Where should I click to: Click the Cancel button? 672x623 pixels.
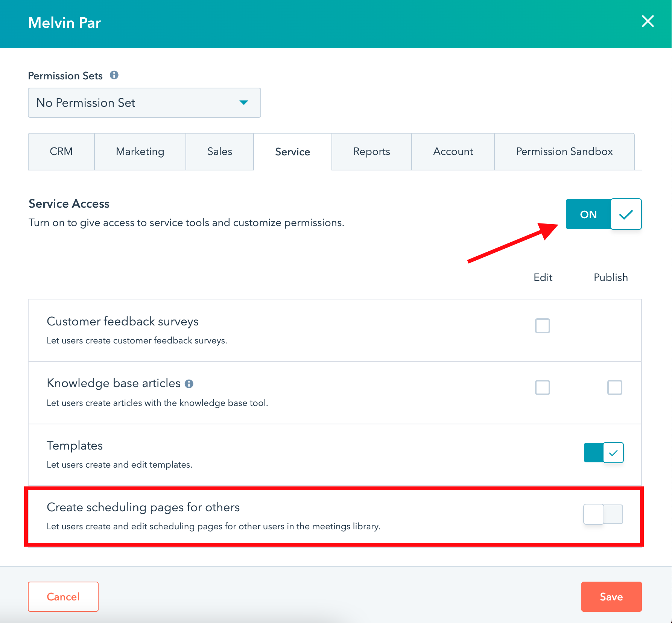coord(63,597)
